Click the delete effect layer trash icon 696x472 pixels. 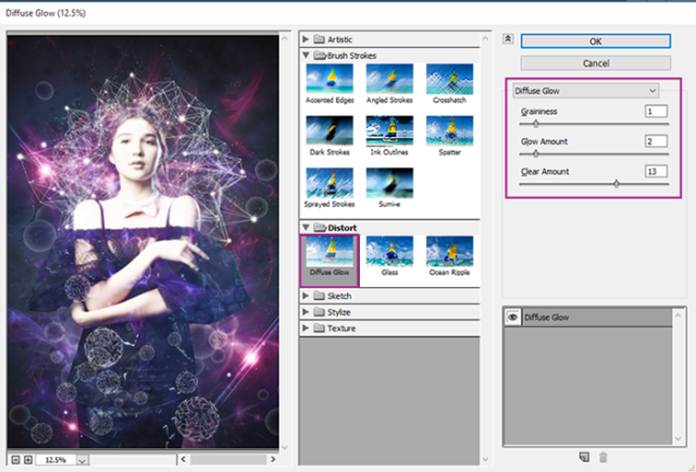[x=603, y=457]
